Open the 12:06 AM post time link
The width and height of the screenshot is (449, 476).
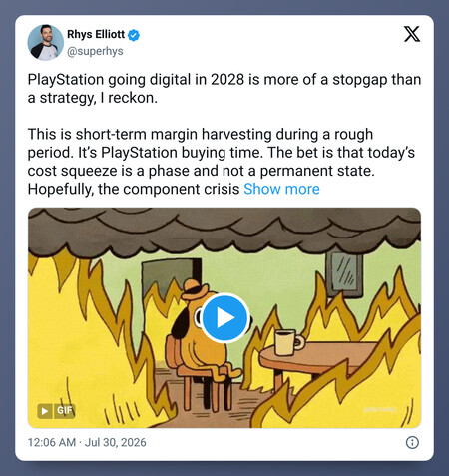click(x=52, y=442)
